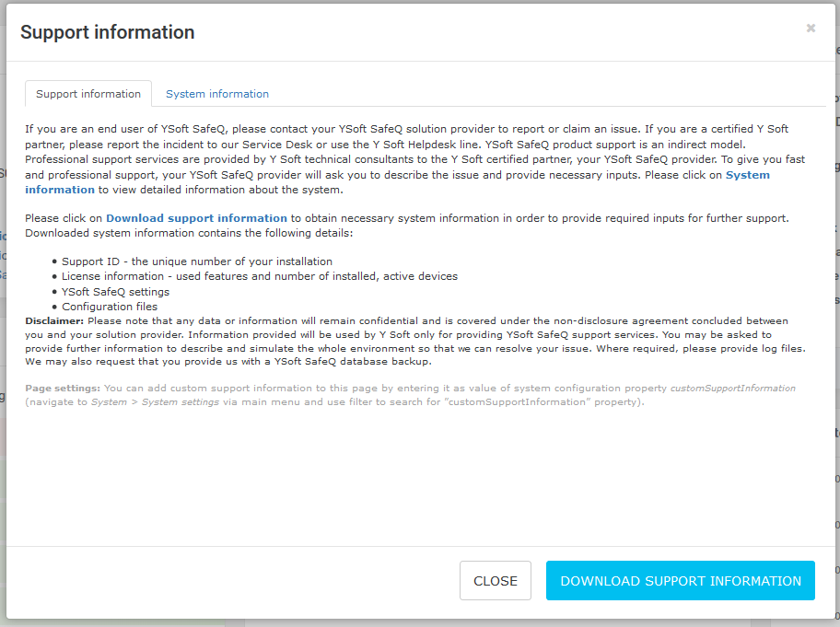840x627 pixels.
Task: Close the dialog with the X icon
Action: 811,29
